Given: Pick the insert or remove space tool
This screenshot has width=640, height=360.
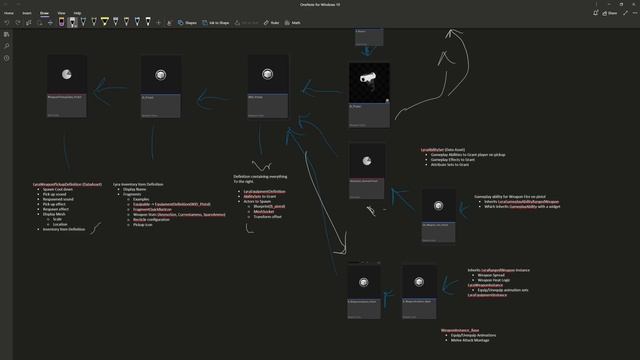Looking at the screenshot, I should 50,23.
